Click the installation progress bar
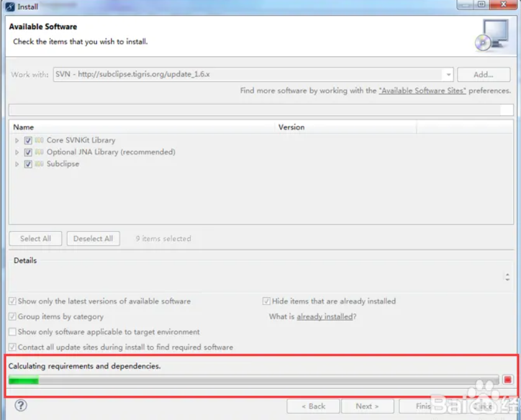 253,380
